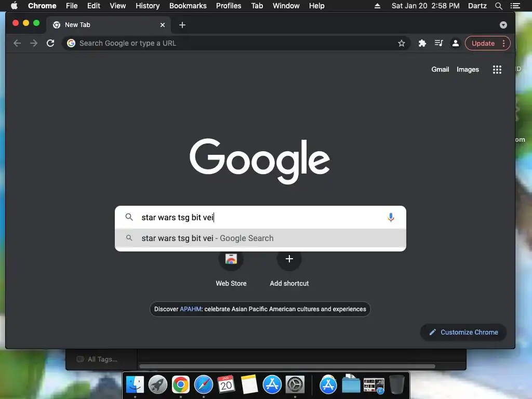Click the eject icon in menu bar
The image size is (532, 399).
(377, 6)
